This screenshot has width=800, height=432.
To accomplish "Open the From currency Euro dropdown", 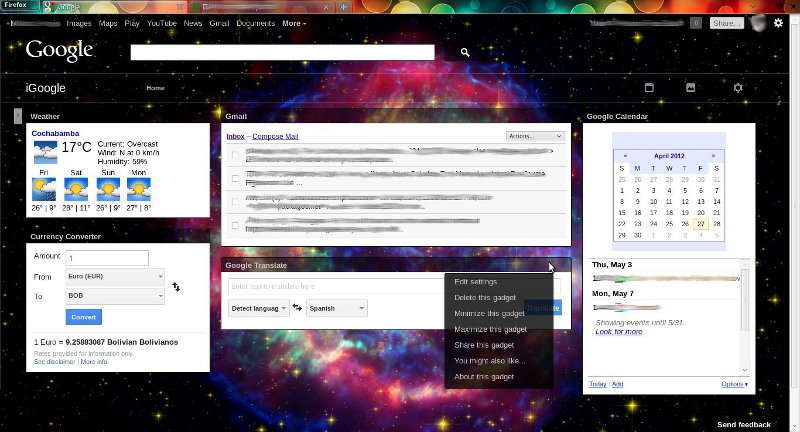I will point(115,276).
